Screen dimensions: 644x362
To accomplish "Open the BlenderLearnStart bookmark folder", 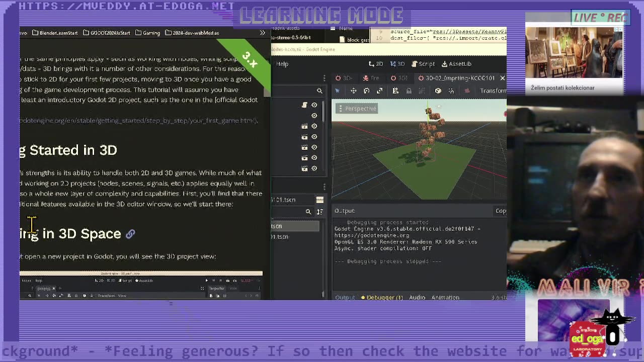I will click(x=55, y=33).
